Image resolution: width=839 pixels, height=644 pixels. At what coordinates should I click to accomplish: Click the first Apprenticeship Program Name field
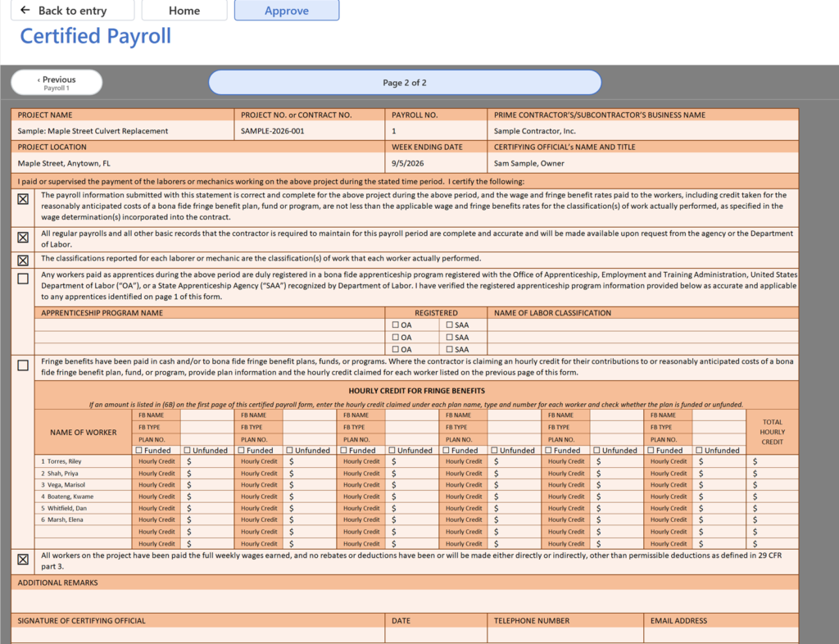click(210, 324)
